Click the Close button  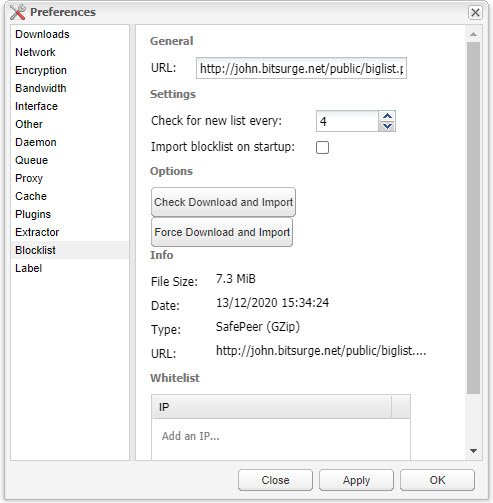[x=275, y=480]
